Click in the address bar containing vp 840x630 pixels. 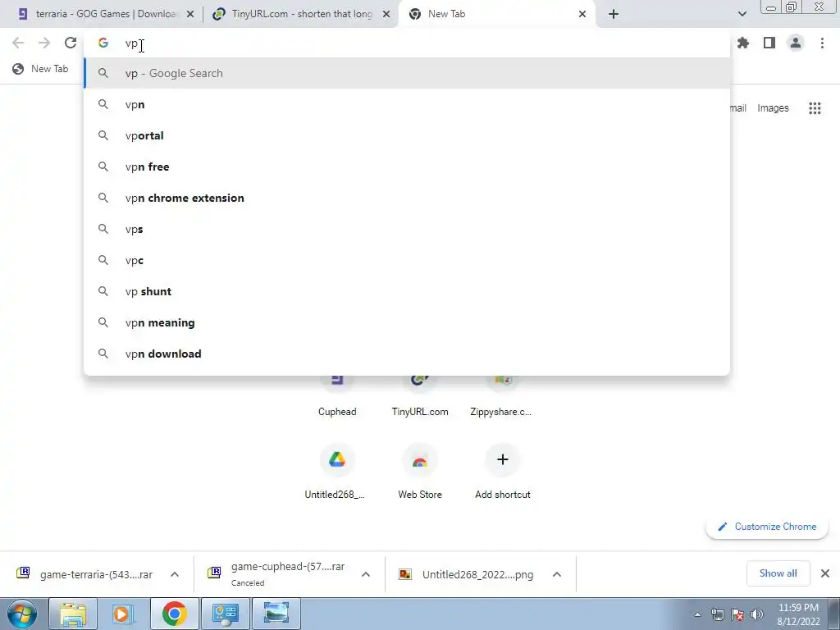point(407,43)
